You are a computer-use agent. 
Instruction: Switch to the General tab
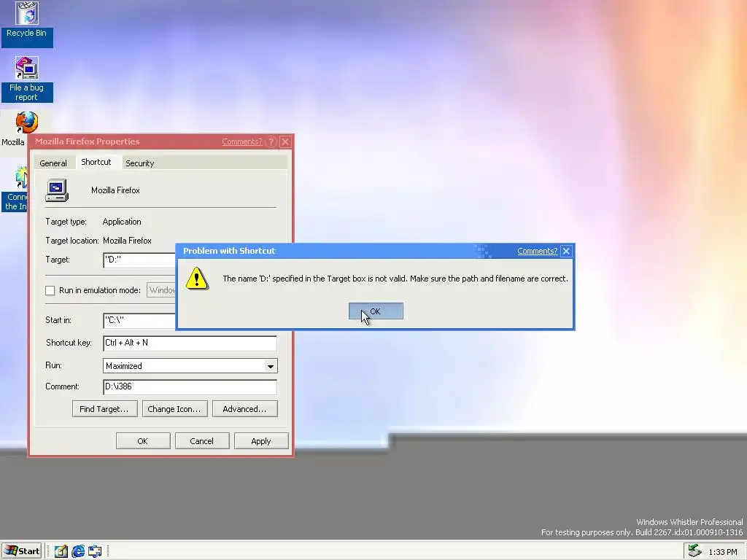pos(53,163)
